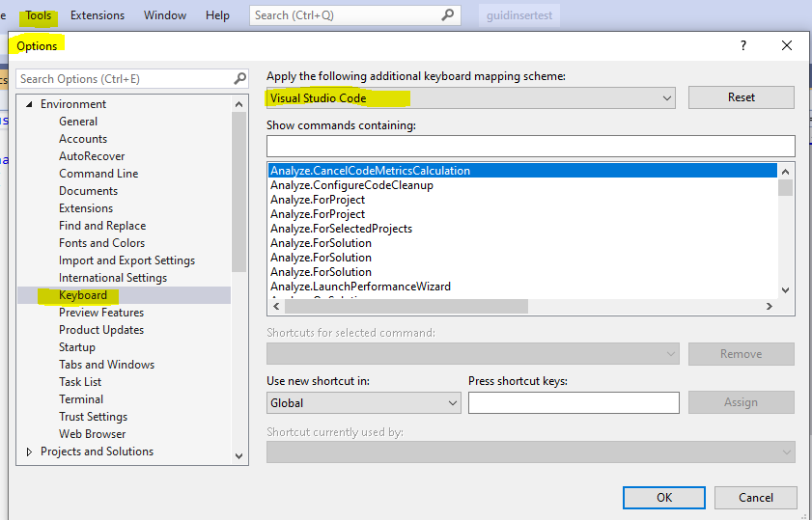This screenshot has height=520, width=812.
Task: Select the Startup option
Action: pos(77,347)
